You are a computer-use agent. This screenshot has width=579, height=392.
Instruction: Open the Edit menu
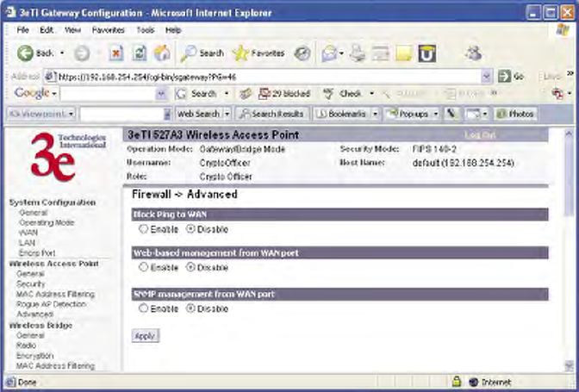click(x=47, y=30)
